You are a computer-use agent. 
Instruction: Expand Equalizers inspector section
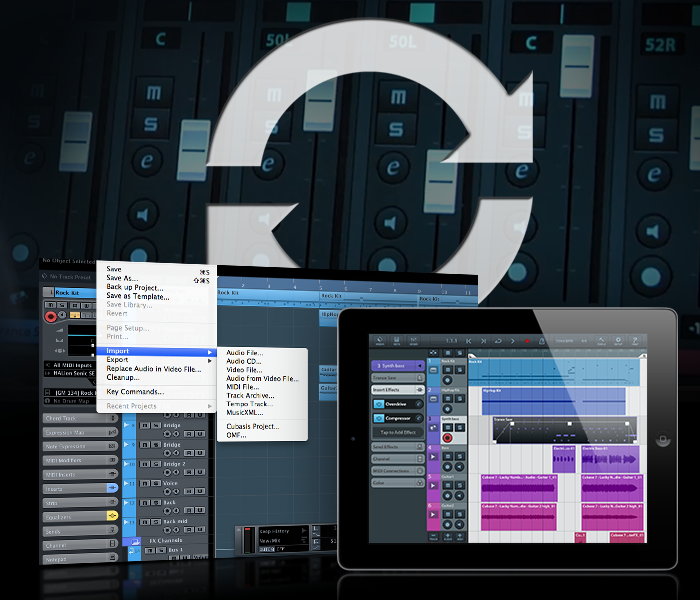80,517
